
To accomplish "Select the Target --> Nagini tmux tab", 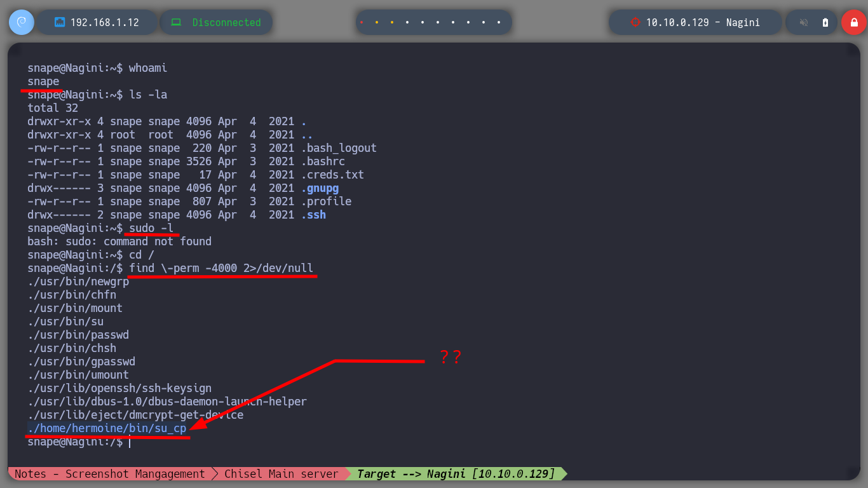I will (456, 474).
